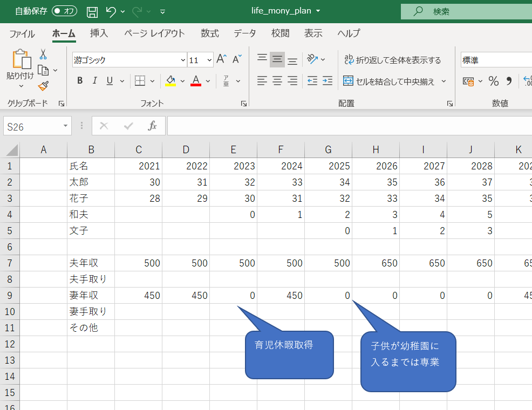The image size is (532, 410).
Task: Click the Orientation text rotate icon
Action: (312, 59)
